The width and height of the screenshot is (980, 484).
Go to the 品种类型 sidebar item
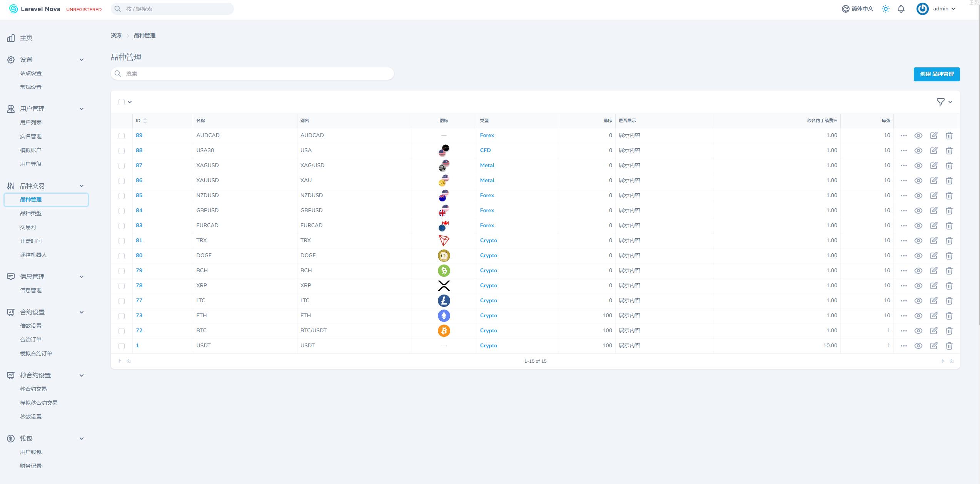click(31, 213)
